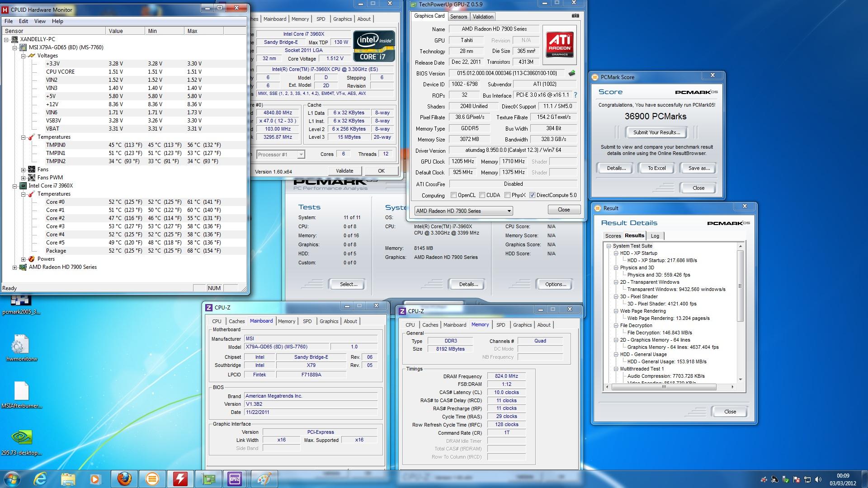Open the Log tab in Result Details
868x488 pixels.
pos(655,236)
